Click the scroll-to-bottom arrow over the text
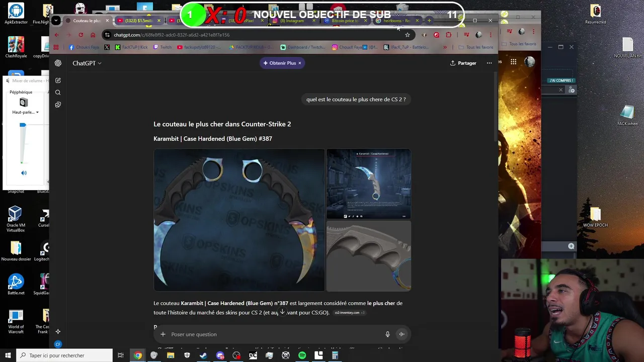 (282, 312)
